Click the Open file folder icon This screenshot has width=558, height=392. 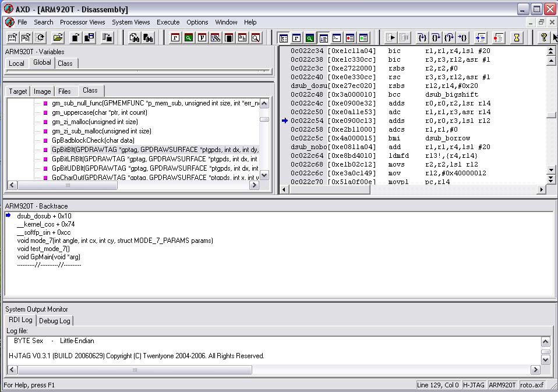(58, 38)
